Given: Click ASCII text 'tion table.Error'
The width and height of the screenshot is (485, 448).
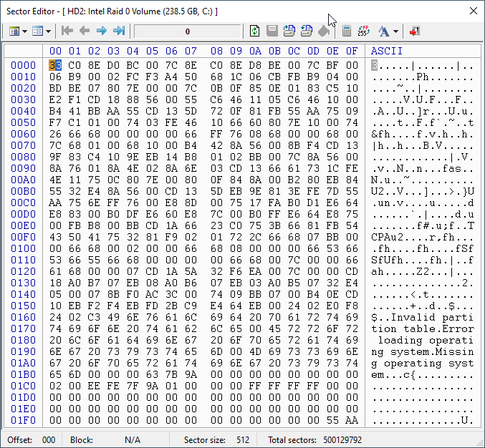Looking at the screenshot, I should [x=423, y=328].
